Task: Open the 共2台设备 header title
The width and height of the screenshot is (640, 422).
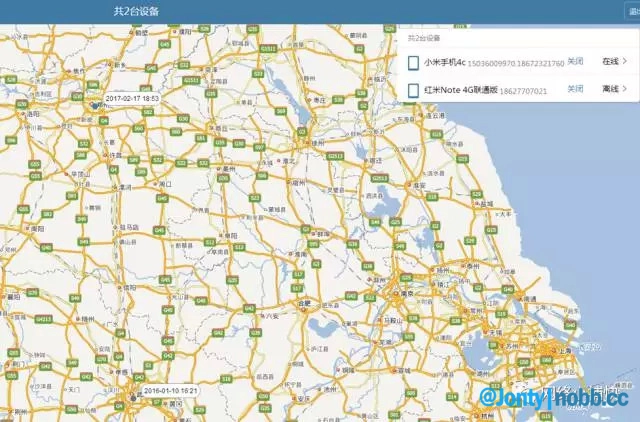Action: 135,11
